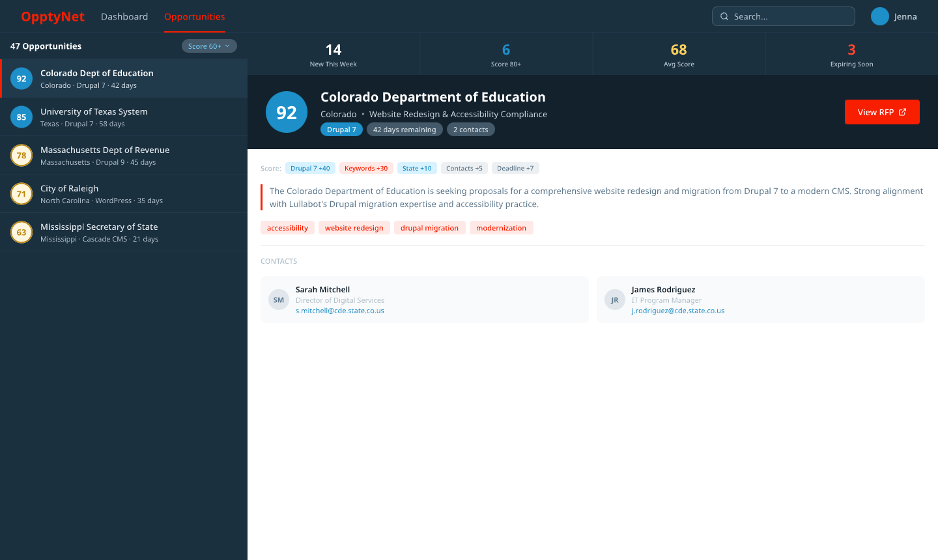Open the Score 60+ filter dropdown

point(209,46)
